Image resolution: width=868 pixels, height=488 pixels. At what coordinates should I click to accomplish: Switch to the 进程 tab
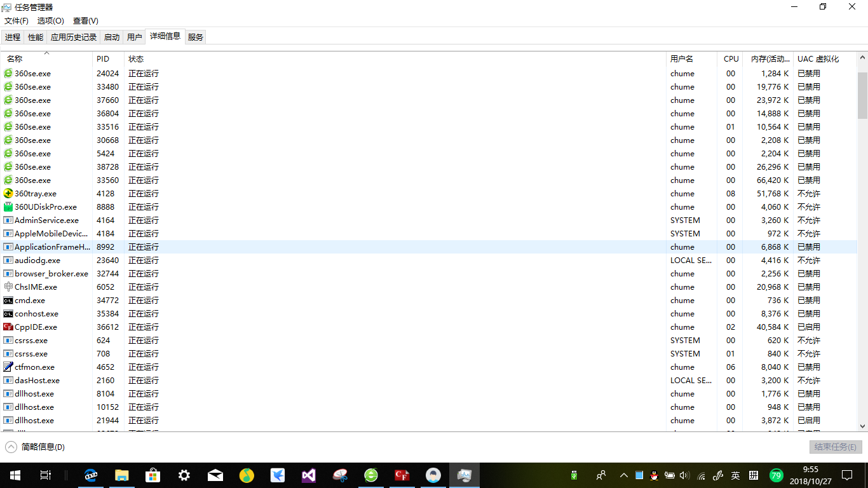[x=13, y=37]
